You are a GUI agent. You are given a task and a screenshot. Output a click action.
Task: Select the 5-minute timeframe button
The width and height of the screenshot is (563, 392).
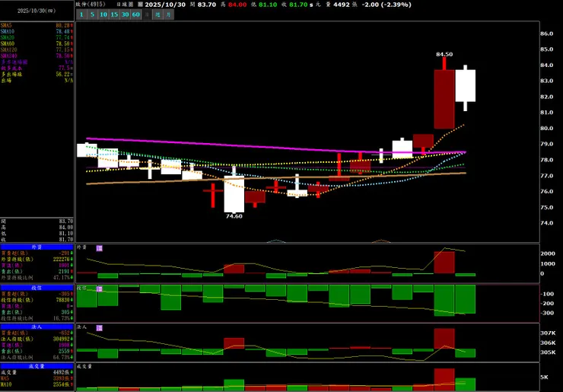[92, 14]
